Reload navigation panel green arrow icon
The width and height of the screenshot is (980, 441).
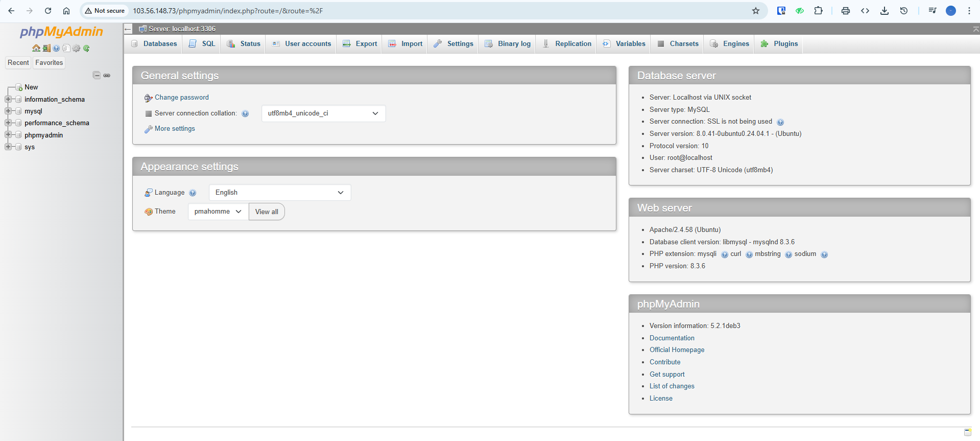(86, 48)
